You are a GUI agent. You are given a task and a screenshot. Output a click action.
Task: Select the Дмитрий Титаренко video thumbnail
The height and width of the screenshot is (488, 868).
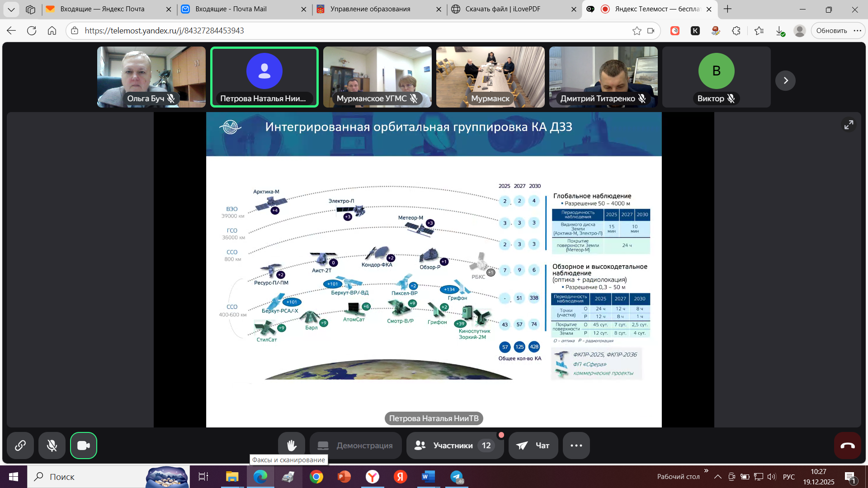603,77
